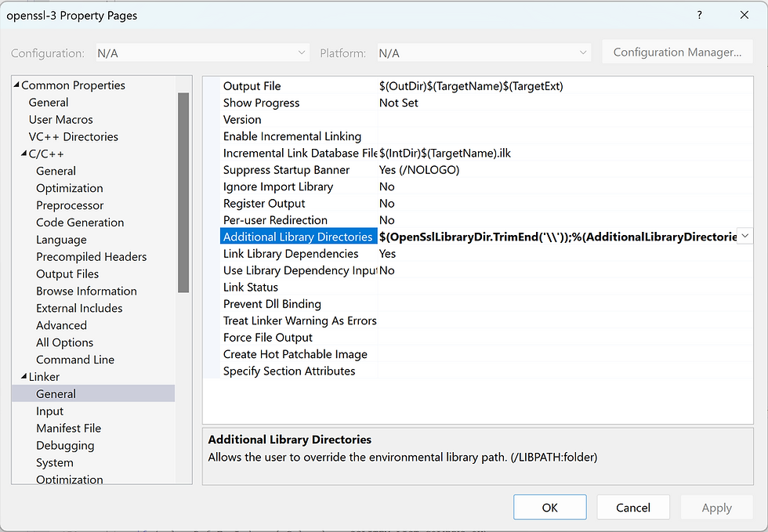Click the $(IntDir)$(TargetName).ilk value
768x532 pixels.
445,153
